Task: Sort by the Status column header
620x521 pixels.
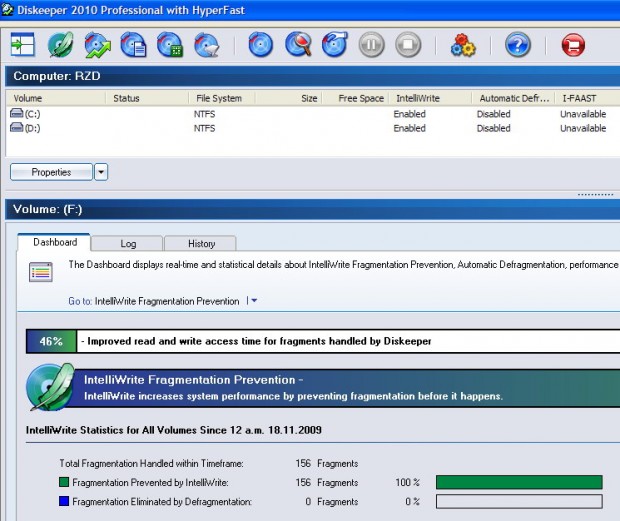Action: coord(147,98)
